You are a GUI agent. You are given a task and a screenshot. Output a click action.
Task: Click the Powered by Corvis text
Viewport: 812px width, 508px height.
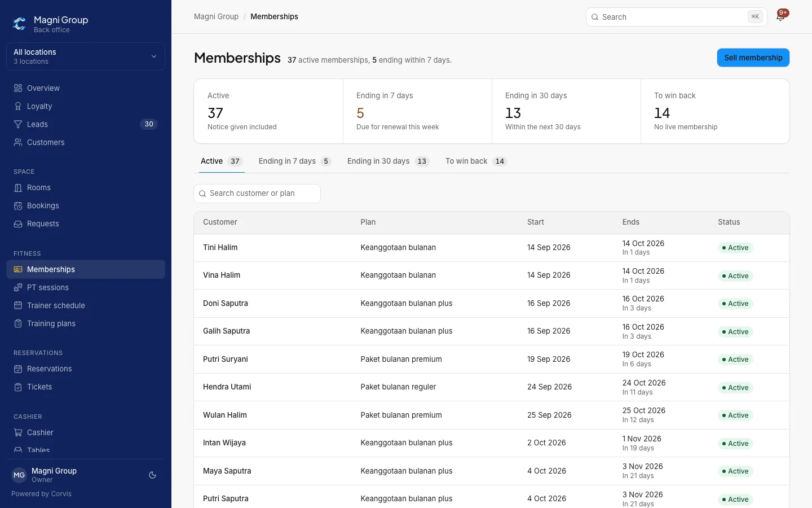(41, 494)
